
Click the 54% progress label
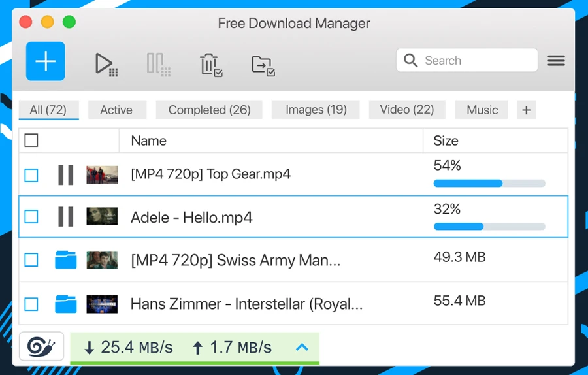tap(447, 165)
